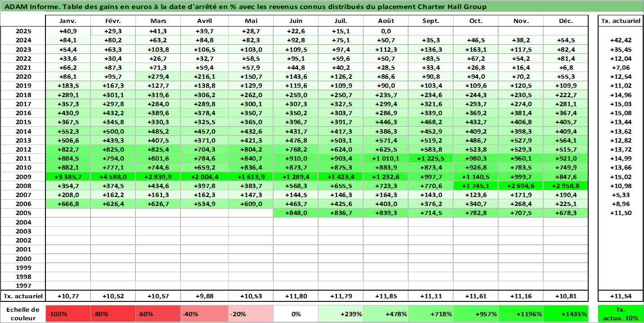Select the 'ADAM Informe' table title bar

click(x=322, y=7)
